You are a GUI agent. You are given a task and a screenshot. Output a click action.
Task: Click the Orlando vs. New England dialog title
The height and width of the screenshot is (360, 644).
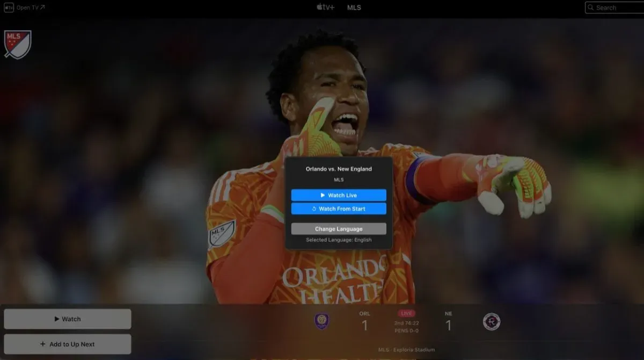(339, 169)
